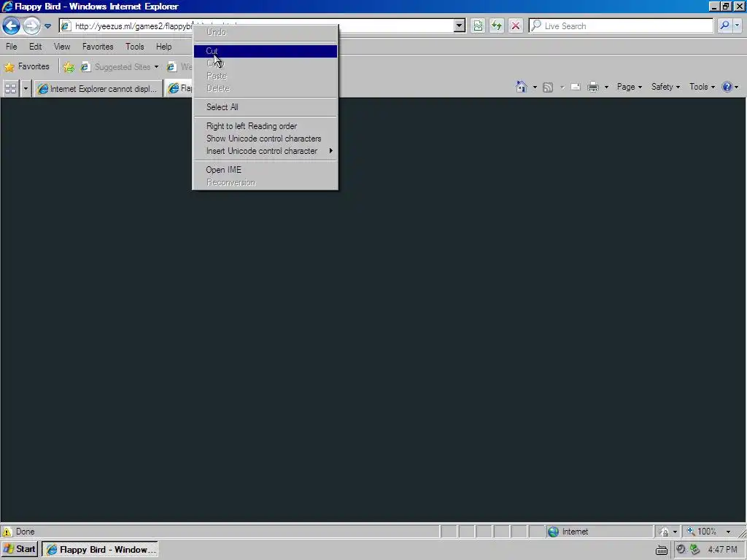Open the Page command bar menu

630,87
